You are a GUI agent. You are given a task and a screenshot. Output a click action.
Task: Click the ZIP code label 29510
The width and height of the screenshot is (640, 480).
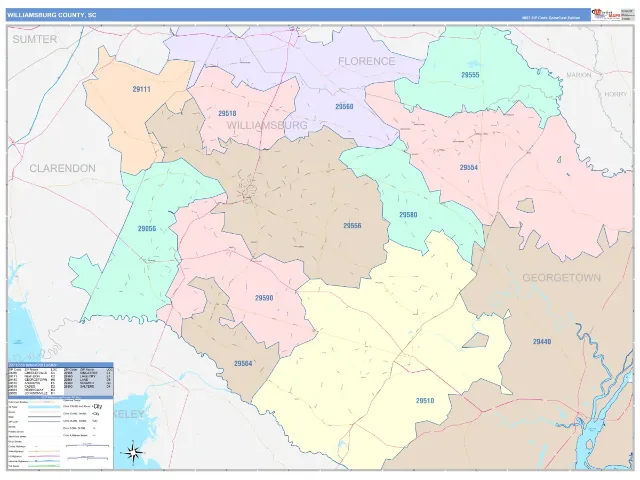[x=425, y=401]
